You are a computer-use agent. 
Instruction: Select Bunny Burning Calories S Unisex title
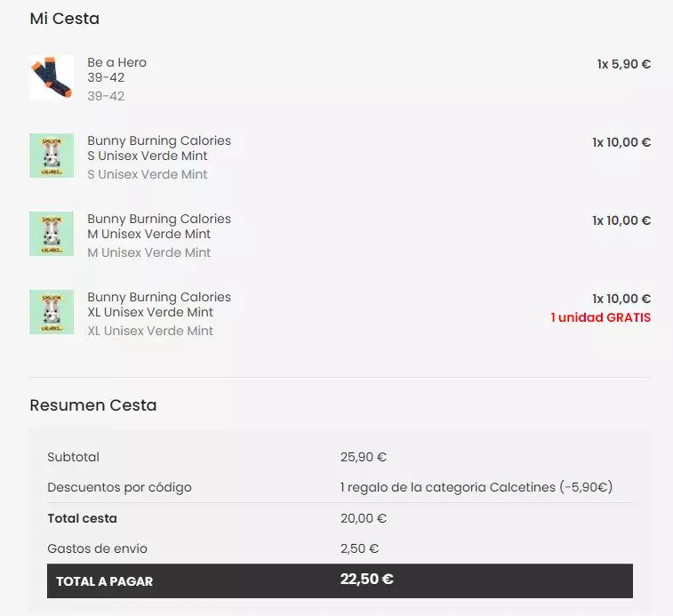(159, 148)
